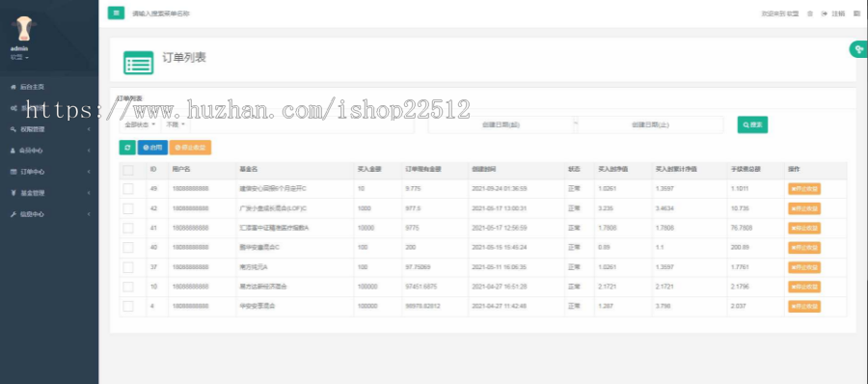
Task: Stop earnings on order ID 10 row
Action: 804,287
